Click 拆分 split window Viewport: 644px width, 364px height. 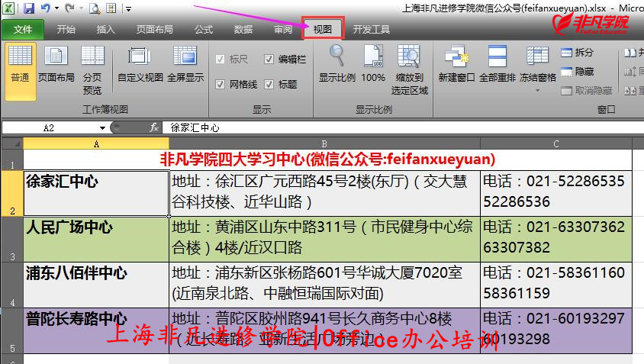click(x=577, y=52)
